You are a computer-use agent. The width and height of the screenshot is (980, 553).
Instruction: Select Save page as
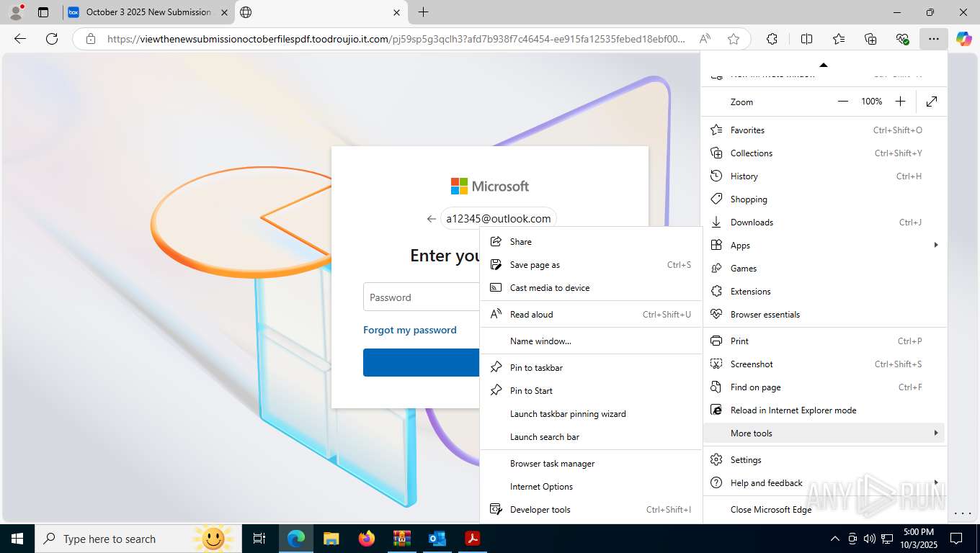(x=591, y=265)
